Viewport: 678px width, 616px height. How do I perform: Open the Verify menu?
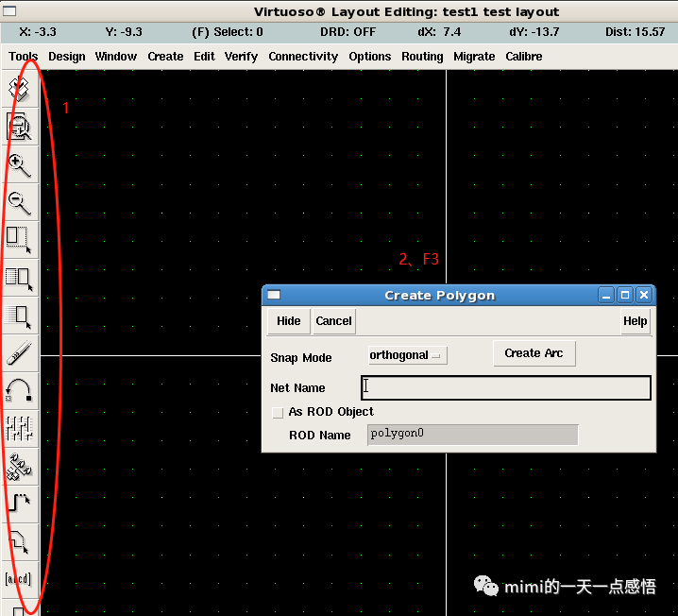241,57
